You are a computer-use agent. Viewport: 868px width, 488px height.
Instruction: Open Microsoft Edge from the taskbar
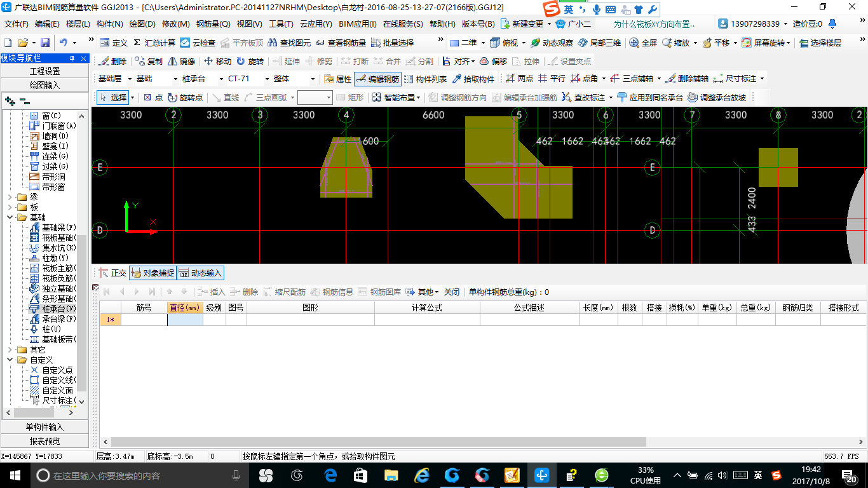[330, 475]
